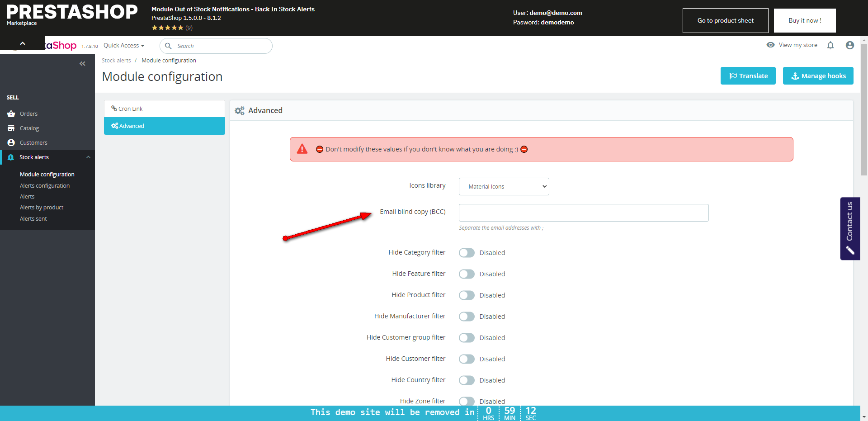Click the eye icon beside View my store
Image resolution: width=868 pixels, height=421 pixels.
click(771, 45)
